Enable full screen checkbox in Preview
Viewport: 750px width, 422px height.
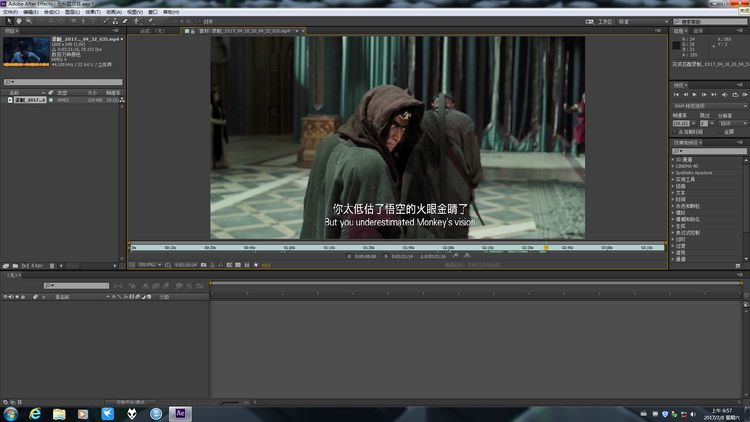[x=720, y=132]
